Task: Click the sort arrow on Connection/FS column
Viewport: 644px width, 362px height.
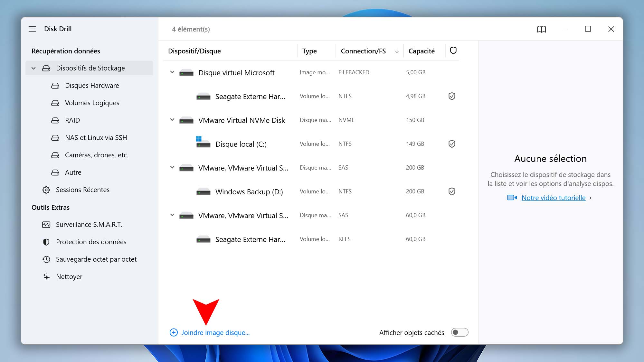Action: 397,51
